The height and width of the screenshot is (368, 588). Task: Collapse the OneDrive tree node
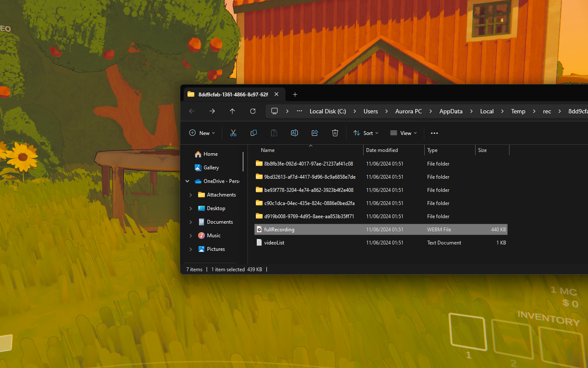[x=188, y=181]
